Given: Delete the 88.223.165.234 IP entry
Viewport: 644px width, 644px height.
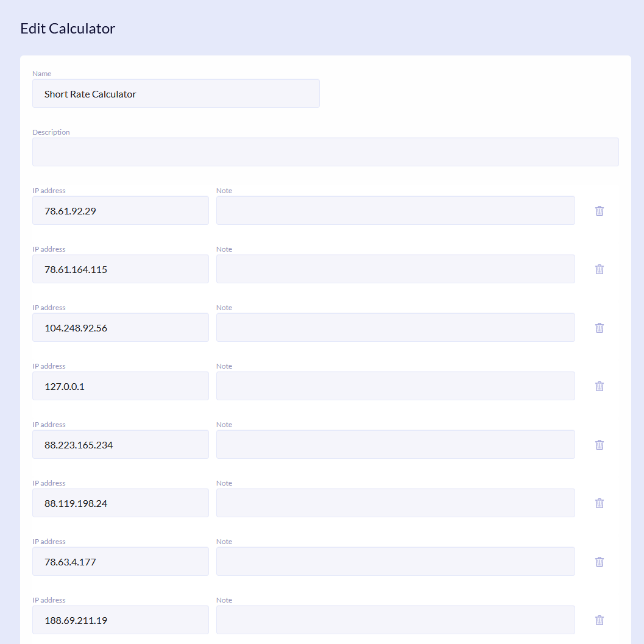Looking at the screenshot, I should pos(599,444).
